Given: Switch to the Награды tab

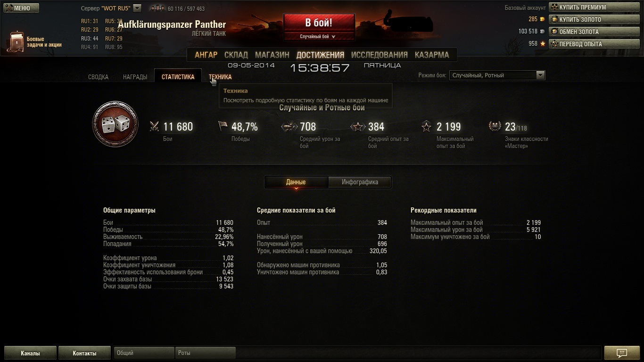Looking at the screenshot, I should point(135,77).
